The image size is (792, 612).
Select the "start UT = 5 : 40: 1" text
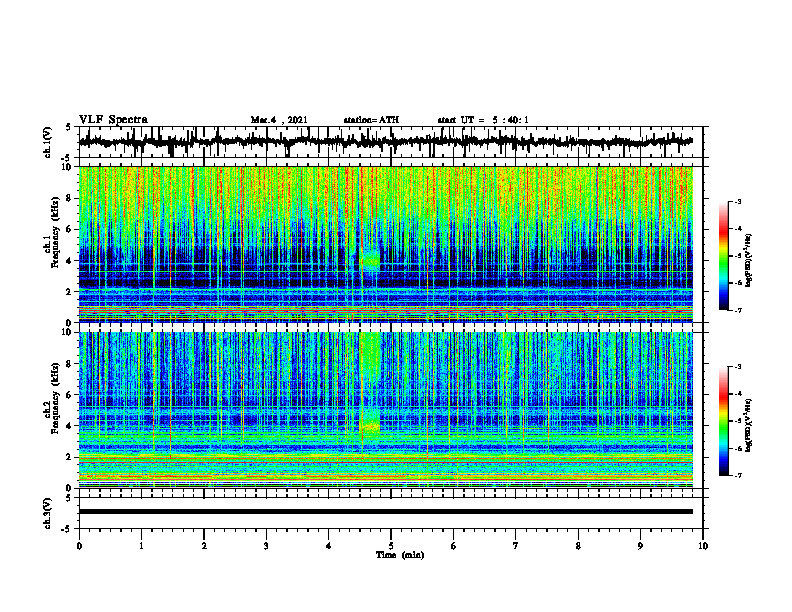[x=483, y=120]
